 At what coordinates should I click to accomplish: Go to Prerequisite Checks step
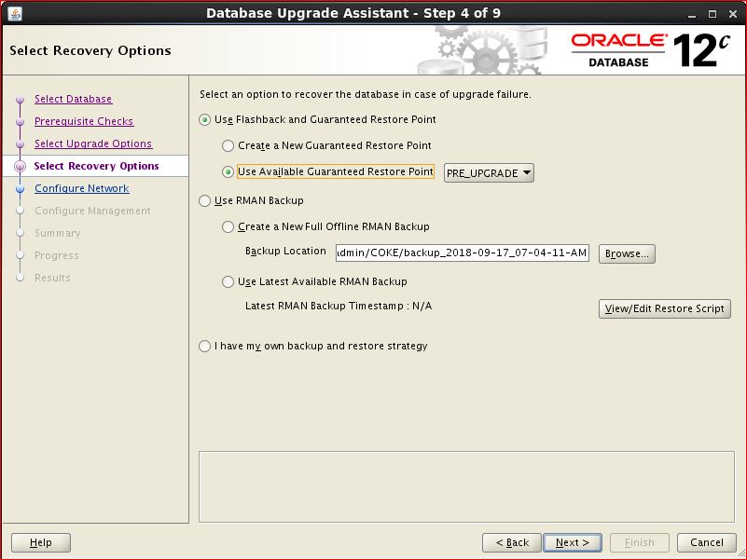pos(84,121)
